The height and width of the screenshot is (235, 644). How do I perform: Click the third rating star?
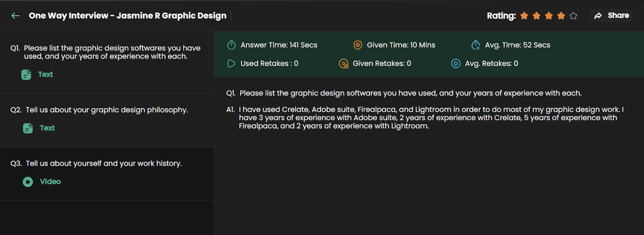[549, 16]
